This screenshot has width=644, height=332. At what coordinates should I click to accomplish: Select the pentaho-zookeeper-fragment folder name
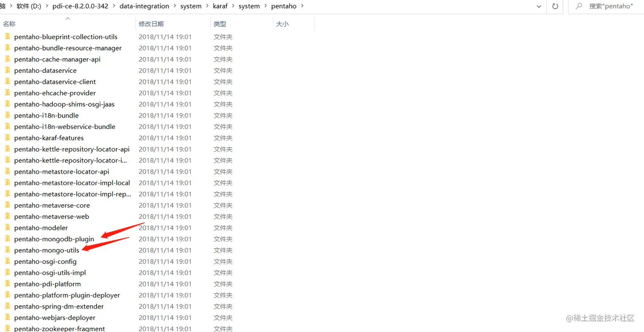point(60,329)
